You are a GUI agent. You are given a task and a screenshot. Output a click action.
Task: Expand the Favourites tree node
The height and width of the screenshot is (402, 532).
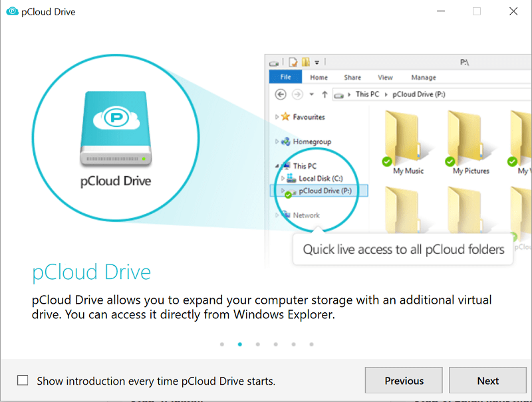click(277, 117)
